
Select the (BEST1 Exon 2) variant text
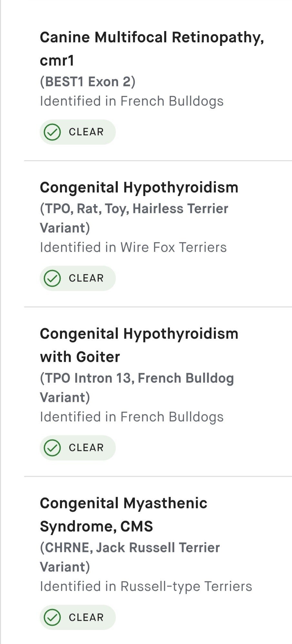[x=88, y=82]
